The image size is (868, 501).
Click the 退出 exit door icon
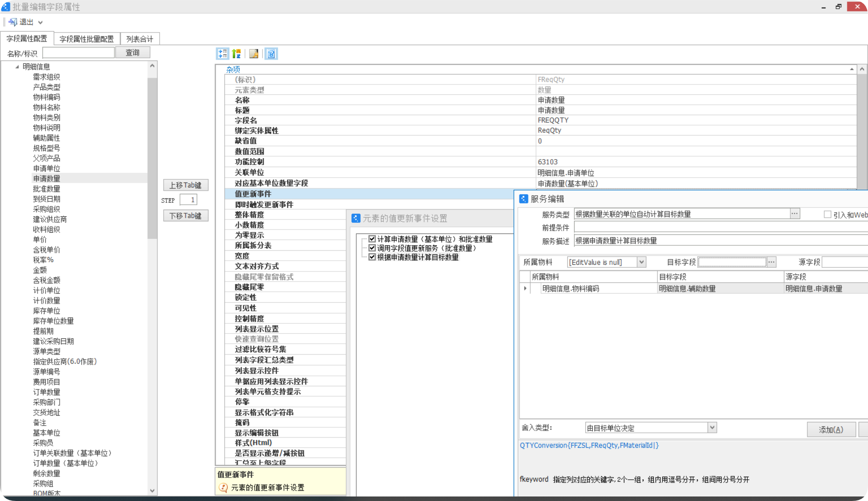pos(13,22)
